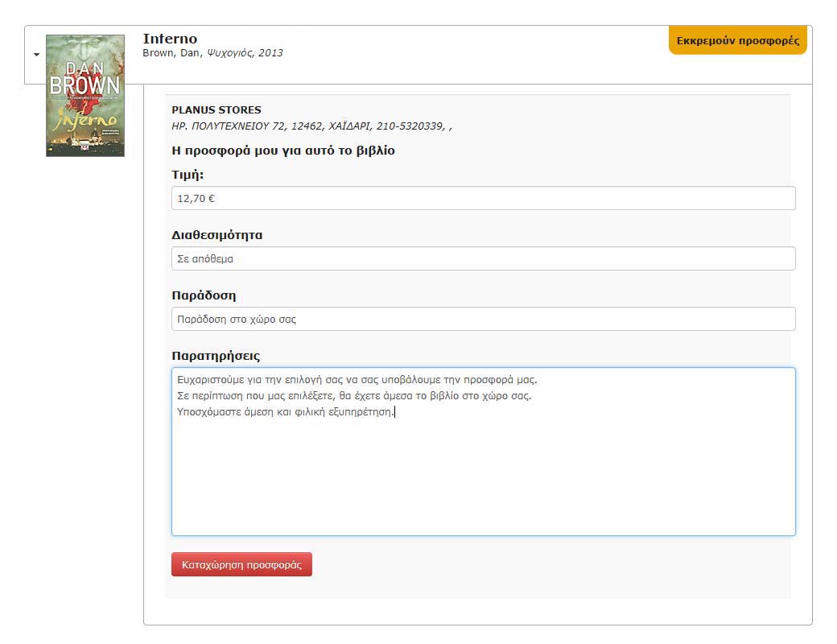
Task: Collapse the Inferno entry with the caret arrow
Action: coord(36,55)
